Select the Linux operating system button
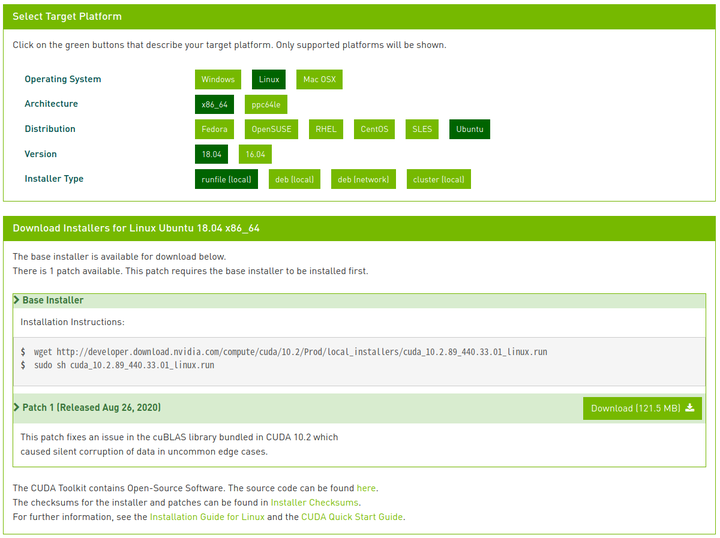This screenshot has width=720, height=538. coord(269,79)
